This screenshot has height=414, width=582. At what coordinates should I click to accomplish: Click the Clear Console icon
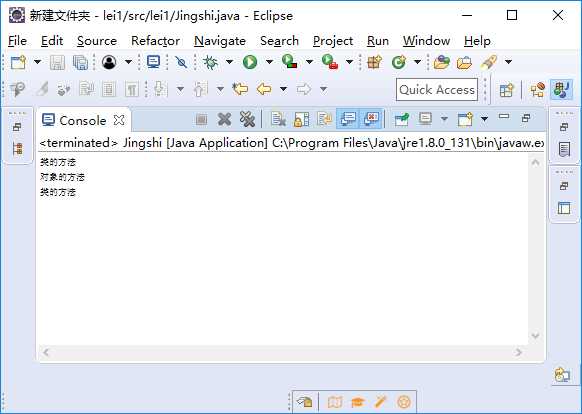(x=278, y=119)
